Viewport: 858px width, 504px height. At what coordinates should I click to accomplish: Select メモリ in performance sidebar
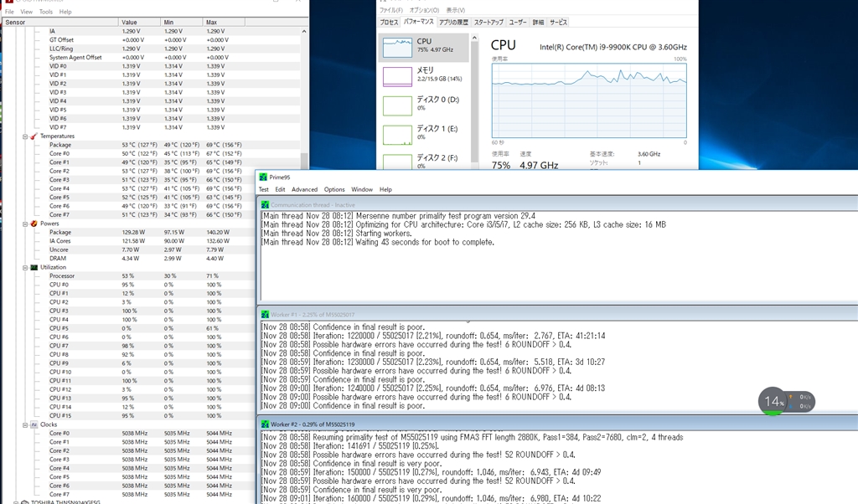click(424, 76)
